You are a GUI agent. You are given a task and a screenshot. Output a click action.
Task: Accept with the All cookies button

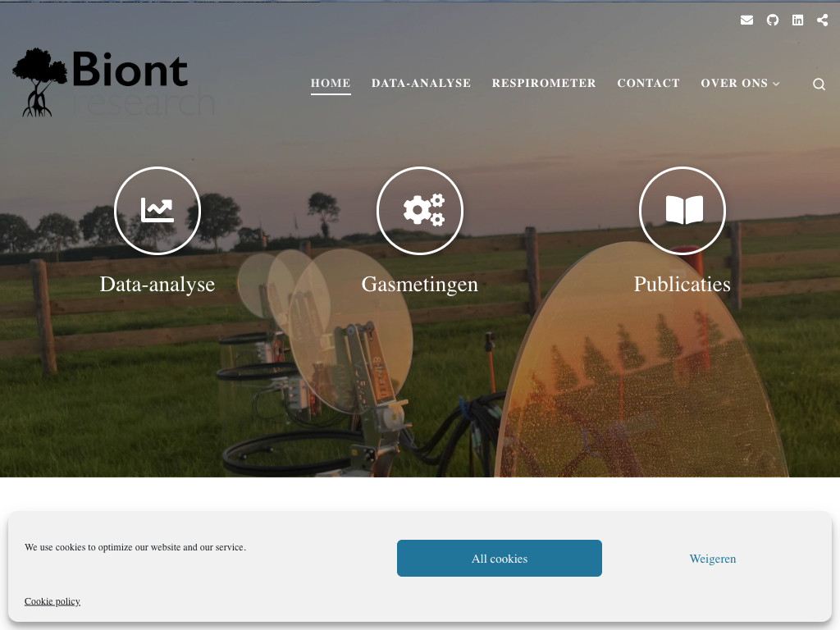(x=500, y=558)
